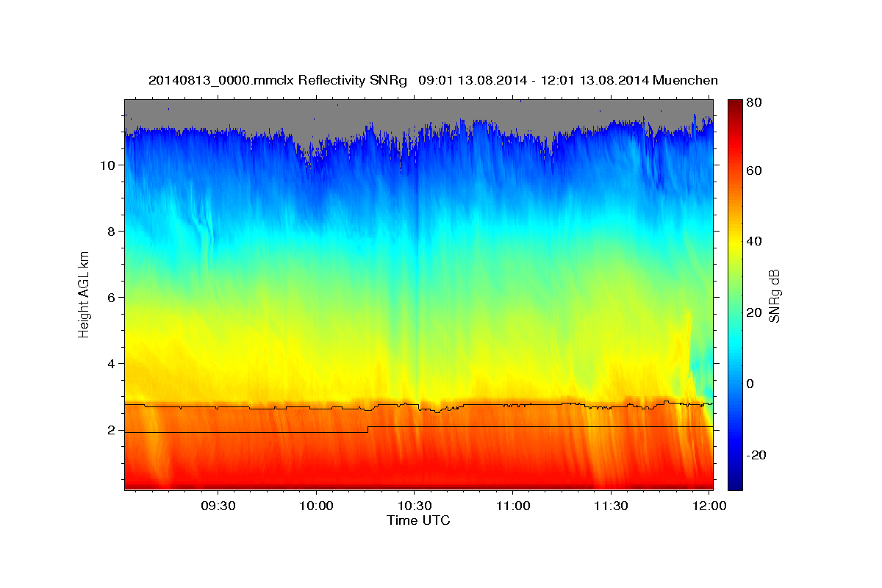Click the height tick label 10
Image resolution: width=882 pixels, height=588 pixels.
(x=107, y=165)
